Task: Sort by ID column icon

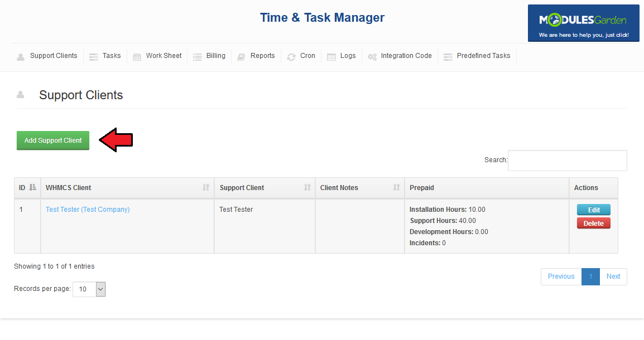Action: coord(33,187)
